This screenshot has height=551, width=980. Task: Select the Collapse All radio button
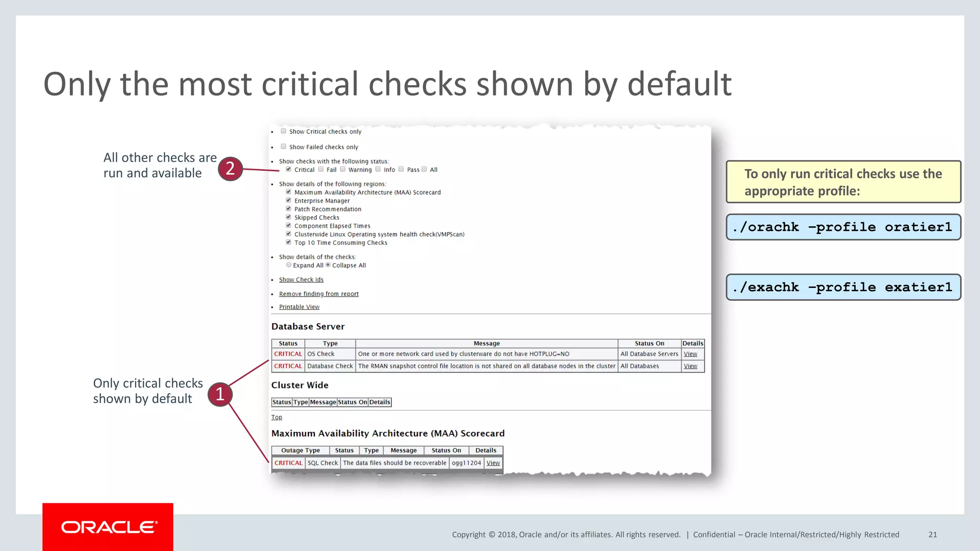328,264
